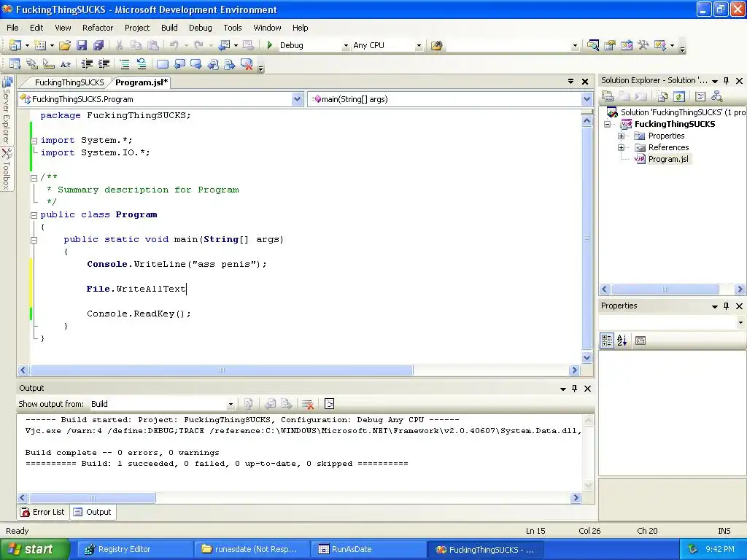Click Clear All icon in Output toolbar

coord(308,404)
